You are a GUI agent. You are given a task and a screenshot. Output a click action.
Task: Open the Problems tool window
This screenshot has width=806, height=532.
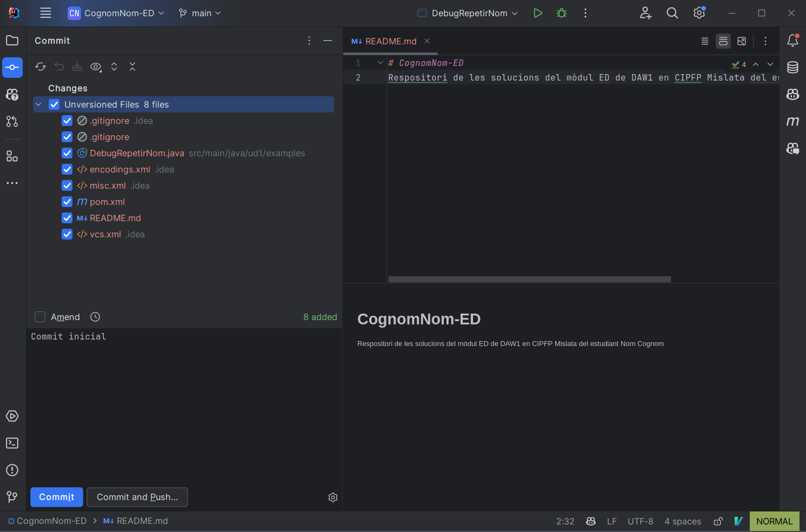point(12,470)
